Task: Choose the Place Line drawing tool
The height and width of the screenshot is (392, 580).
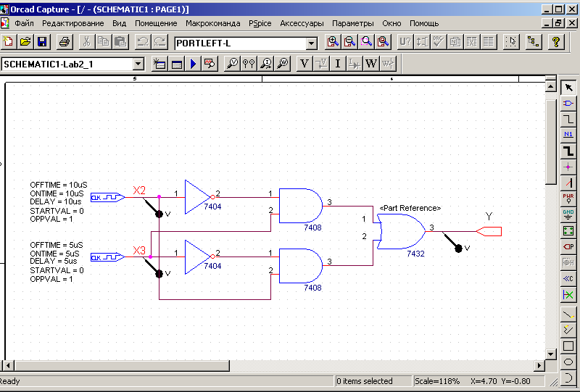Action: (x=568, y=314)
